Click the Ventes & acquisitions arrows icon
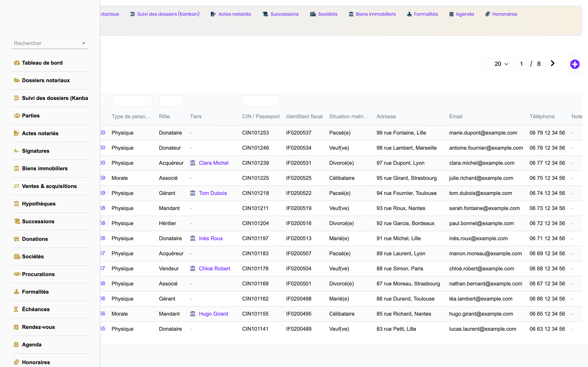Viewport: 588px width, 367px height. pyautogui.click(x=16, y=186)
